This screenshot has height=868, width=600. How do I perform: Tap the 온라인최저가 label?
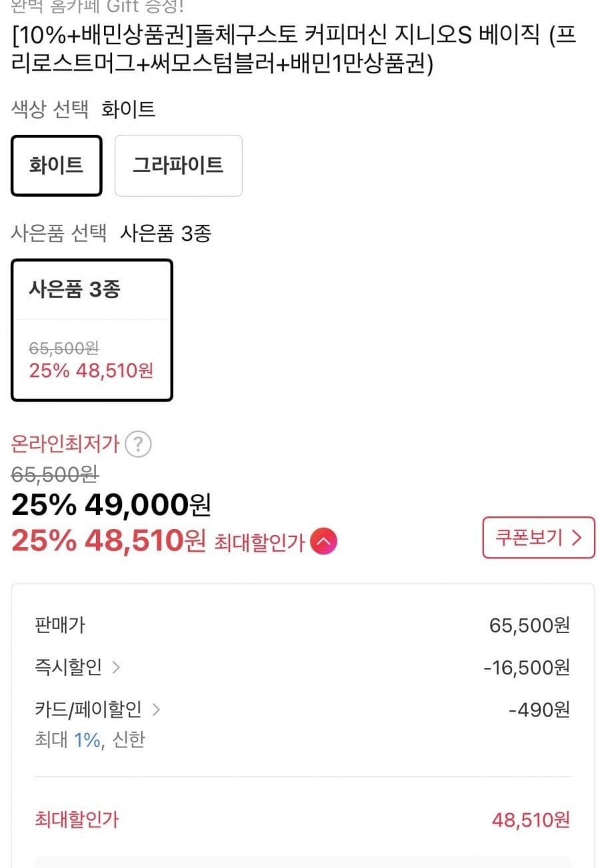click(65, 444)
